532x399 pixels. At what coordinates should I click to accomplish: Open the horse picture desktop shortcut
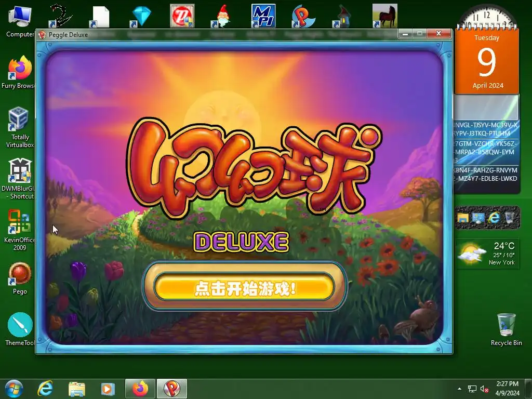385,16
